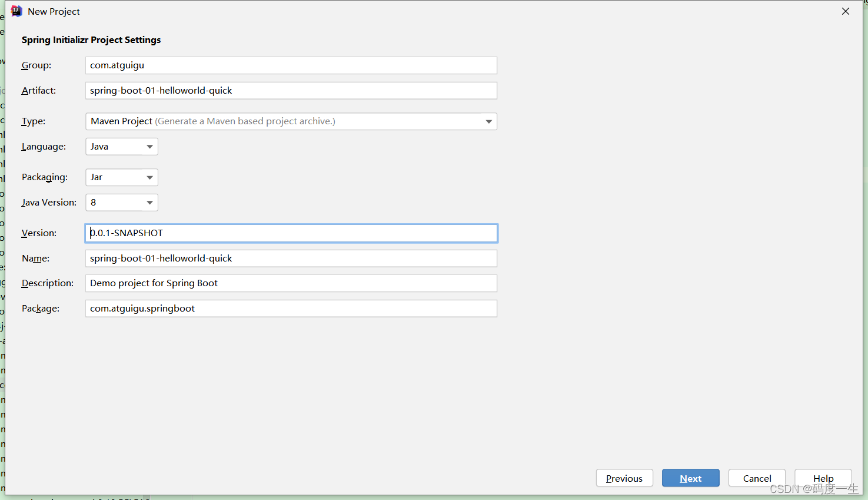Image resolution: width=868 pixels, height=500 pixels.
Task: Click the IntelliJ IDEA icon in title bar
Action: (x=16, y=11)
